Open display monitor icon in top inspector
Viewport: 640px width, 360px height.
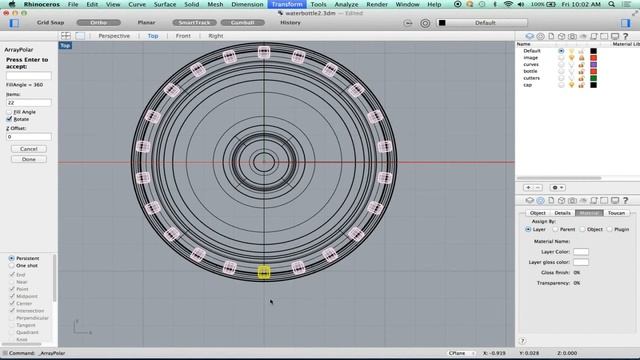[x=615, y=36]
